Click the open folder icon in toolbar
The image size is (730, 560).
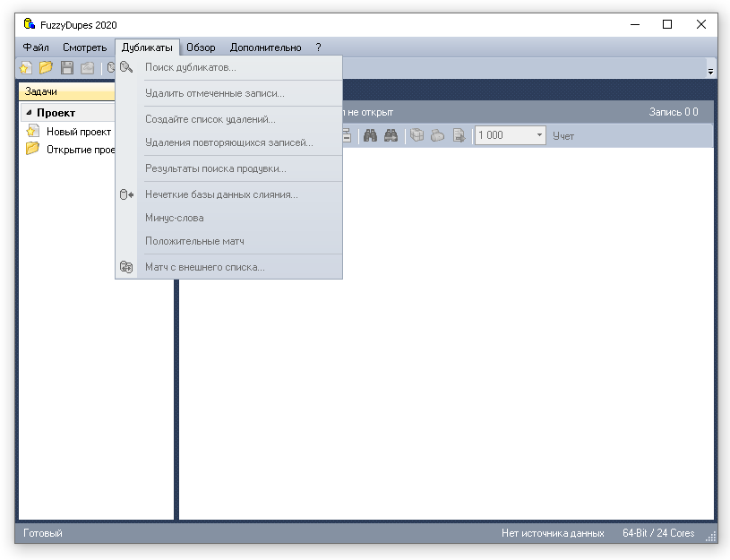point(46,68)
